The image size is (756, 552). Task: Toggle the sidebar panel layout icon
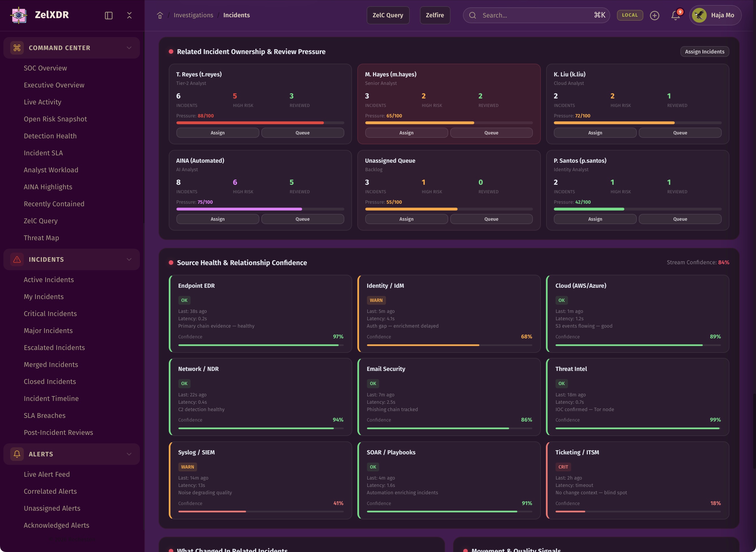(109, 15)
